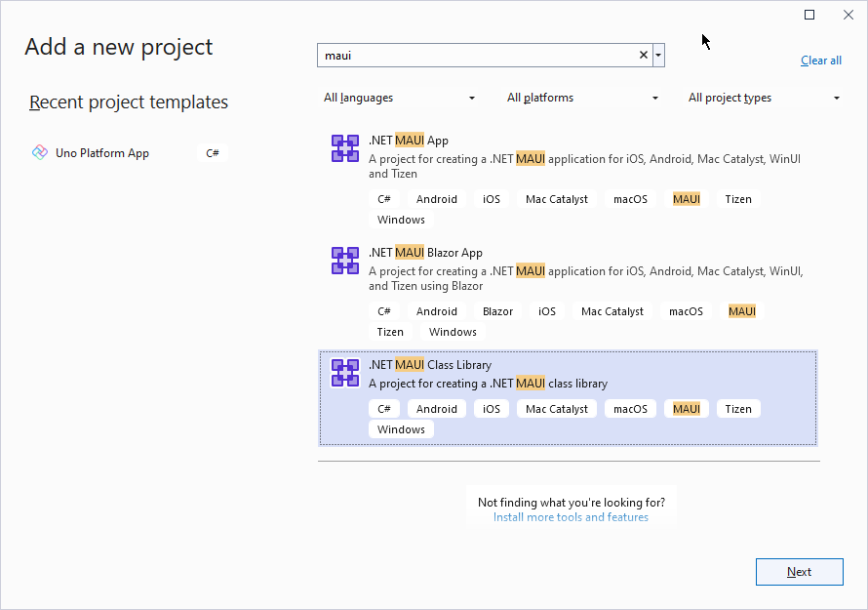The width and height of the screenshot is (868, 610).
Task: Select the .NET MAUI Blazor App template
Action: point(425,253)
